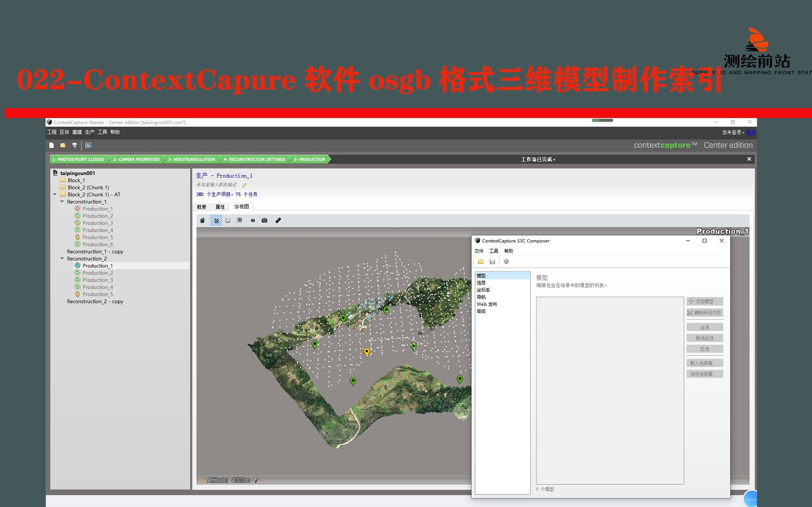Click the 保存选择集 button
This screenshot has width=812, height=507.
[705, 374]
